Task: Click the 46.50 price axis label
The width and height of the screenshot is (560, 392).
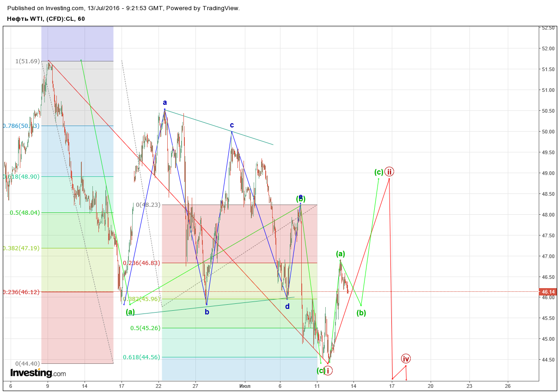Action: tap(548, 277)
